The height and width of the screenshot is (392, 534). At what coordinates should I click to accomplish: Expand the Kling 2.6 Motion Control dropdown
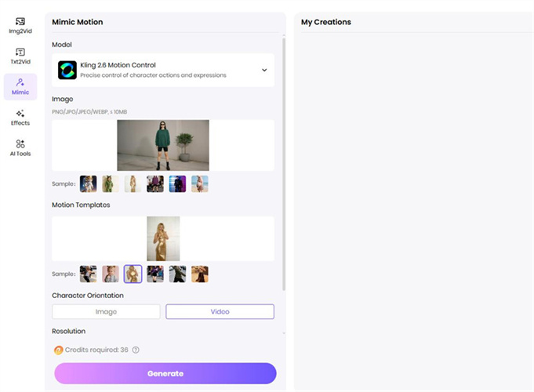pyautogui.click(x=163, y=70)
